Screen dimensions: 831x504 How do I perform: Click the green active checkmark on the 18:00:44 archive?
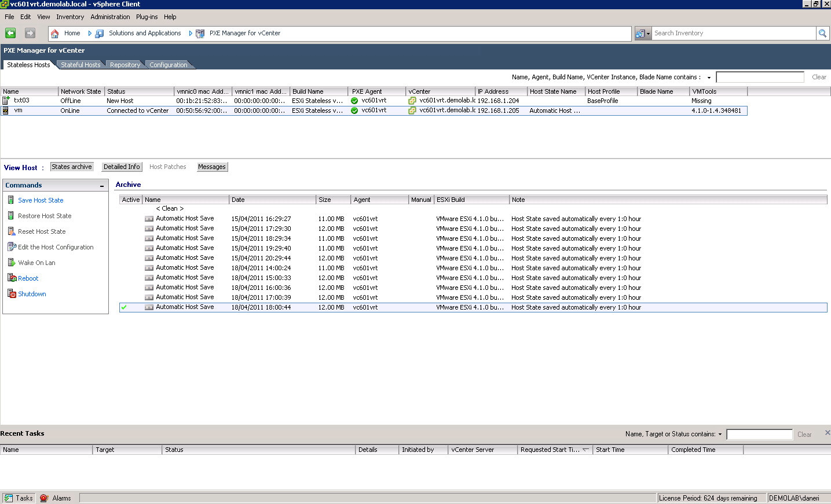click(124, 307)
